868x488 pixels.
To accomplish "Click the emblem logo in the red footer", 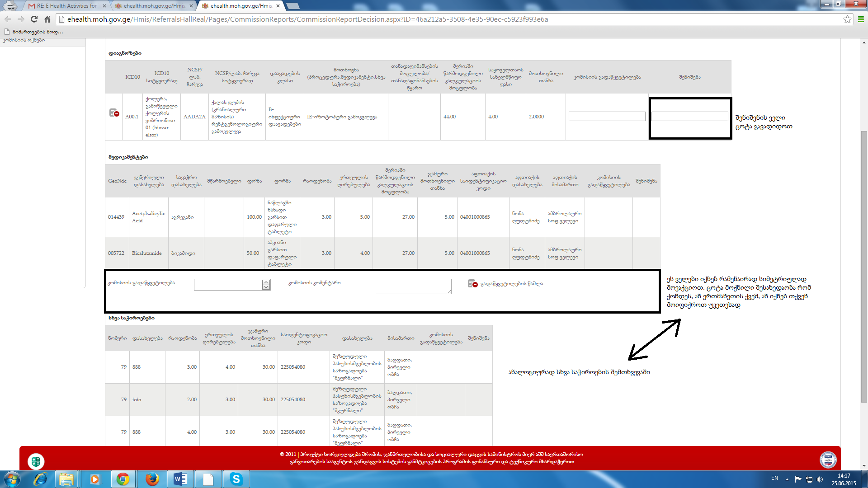I will coord(36,461).
